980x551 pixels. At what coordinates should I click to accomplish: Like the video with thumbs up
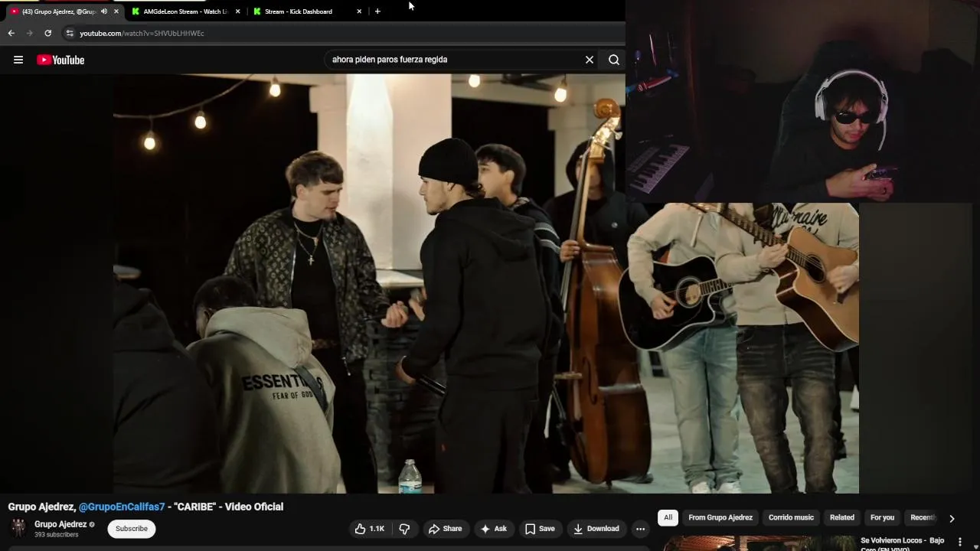[x=369, y=529]
